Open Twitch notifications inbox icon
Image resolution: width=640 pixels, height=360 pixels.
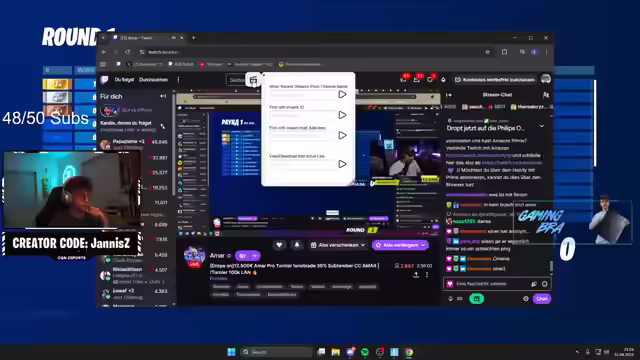click(x=417, y=79)
